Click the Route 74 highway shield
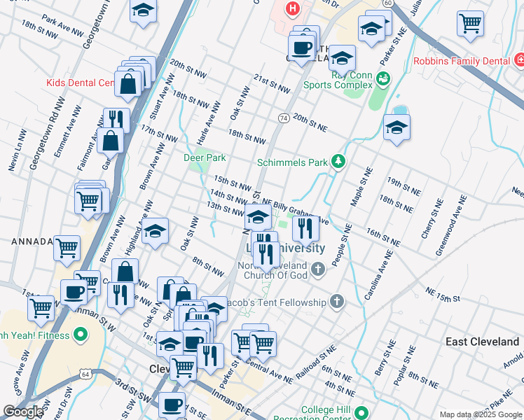This screenshot has width=524, height=420. (x=283, y=118)
